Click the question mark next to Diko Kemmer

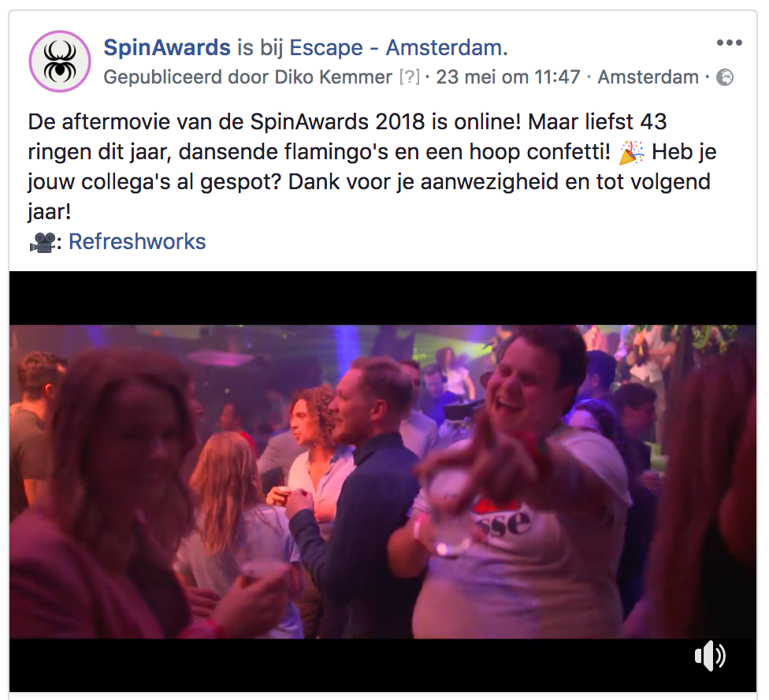click(410, 77)
